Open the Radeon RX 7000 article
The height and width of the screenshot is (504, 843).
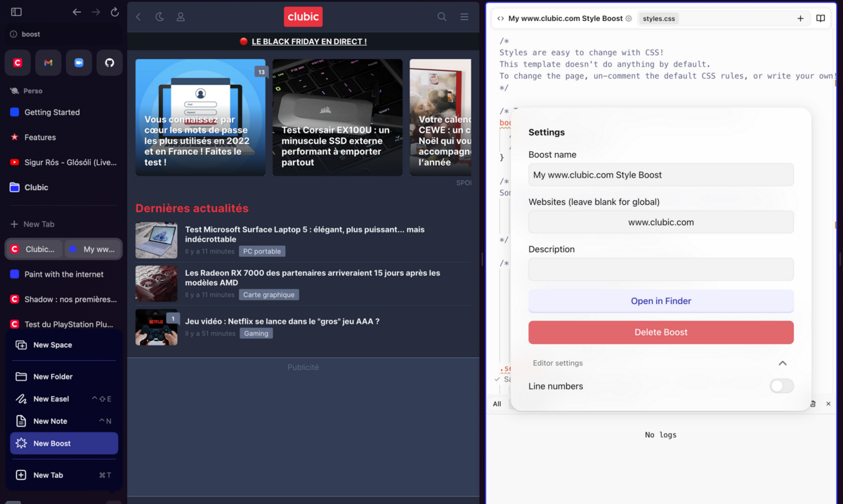(313, 277)
